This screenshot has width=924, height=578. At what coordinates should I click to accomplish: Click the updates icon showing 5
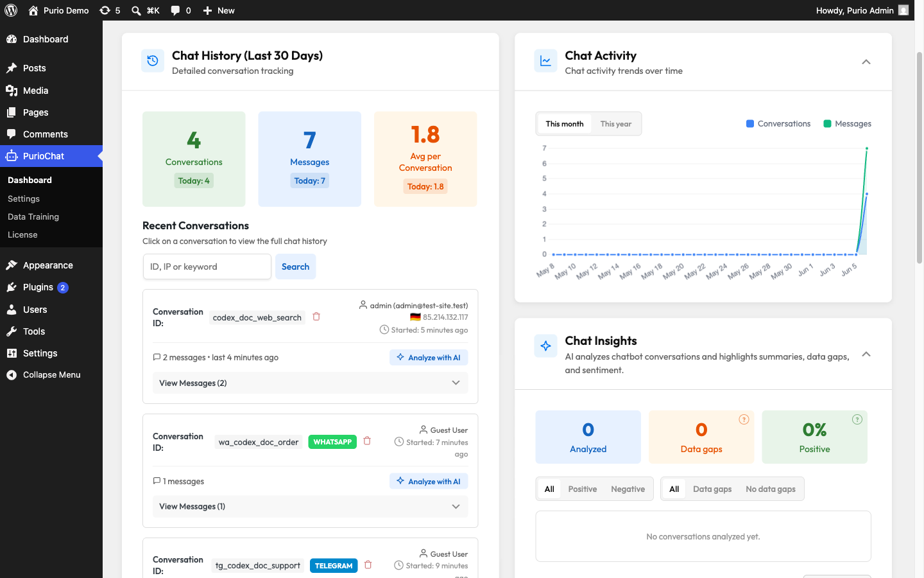[110, 10]
